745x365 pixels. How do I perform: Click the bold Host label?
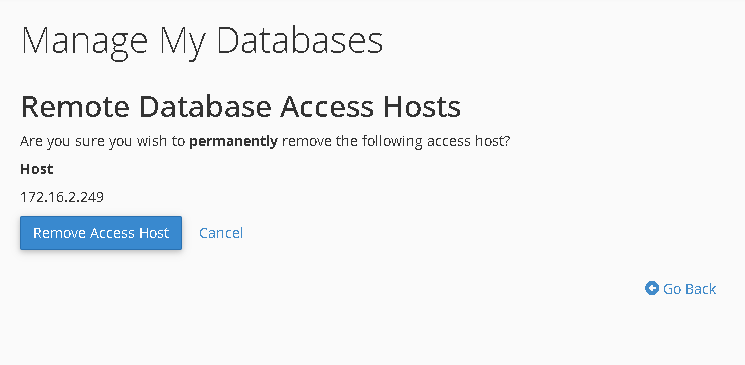[37, 169]
